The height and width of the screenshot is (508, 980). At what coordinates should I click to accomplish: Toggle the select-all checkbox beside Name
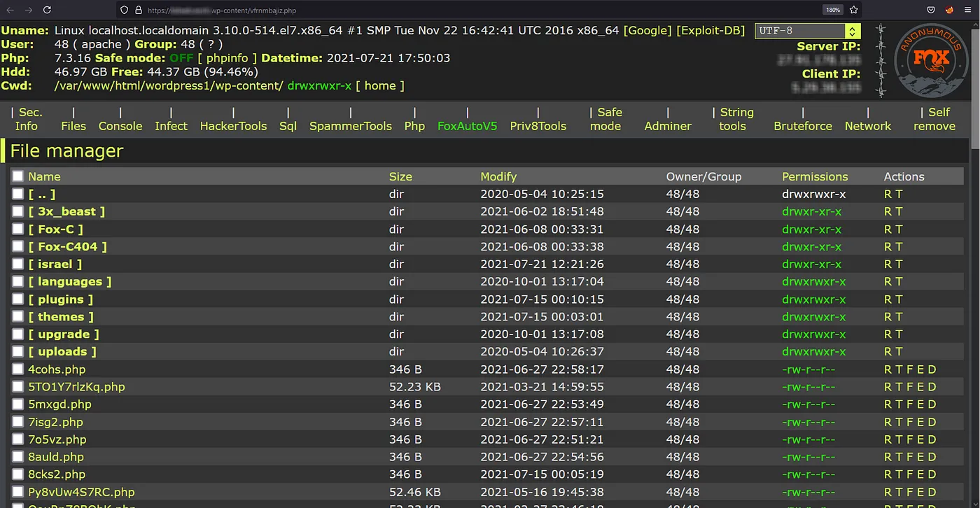pos(17,176)
